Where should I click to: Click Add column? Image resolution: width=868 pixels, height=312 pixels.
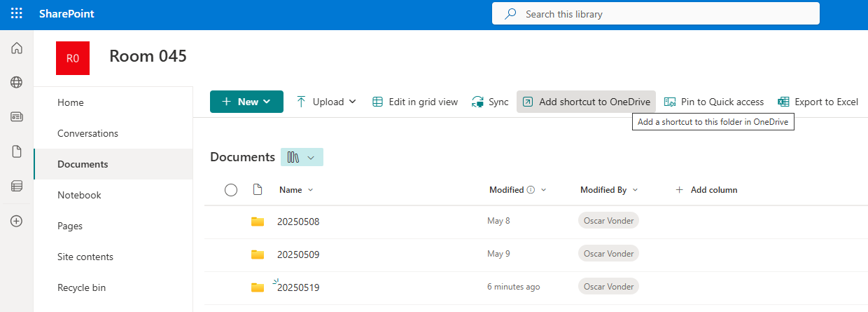tap(706, 189)
